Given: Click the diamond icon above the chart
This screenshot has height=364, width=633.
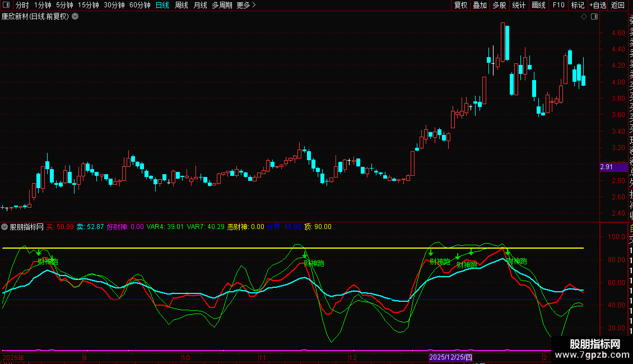Looking at the screenshot, I should tap(584, 17).
